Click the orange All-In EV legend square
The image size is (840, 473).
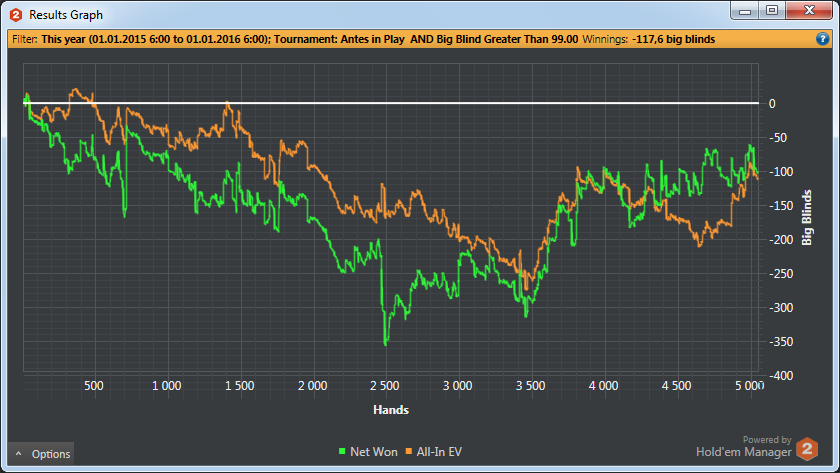[x=409, y=453]
